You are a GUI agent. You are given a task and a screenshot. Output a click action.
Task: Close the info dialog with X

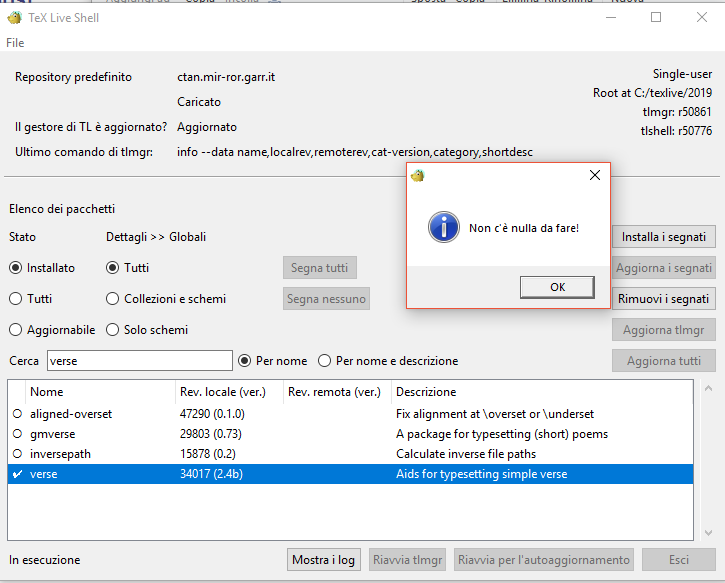coord(595,175)
